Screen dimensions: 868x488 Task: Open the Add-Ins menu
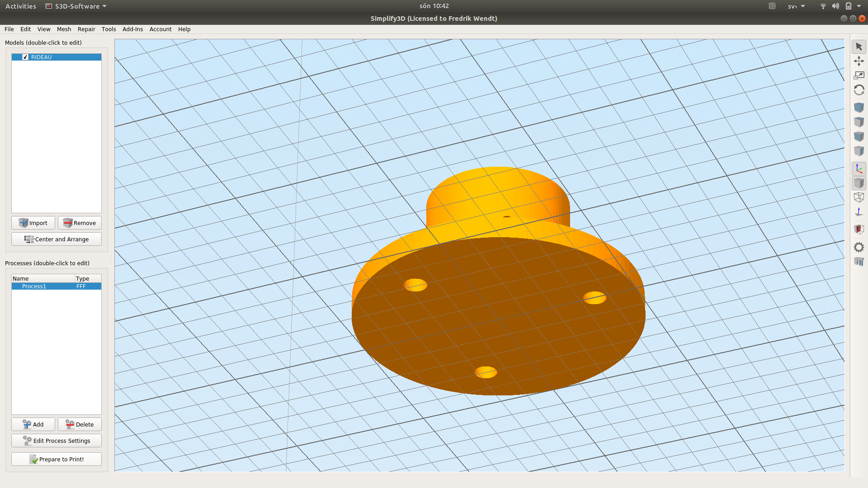point(133,29)
